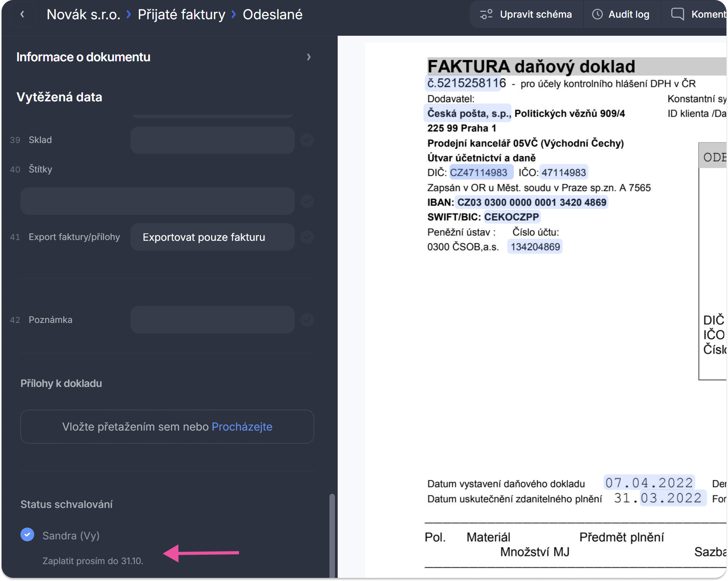This screenshot has width=728, height=581.
Task: Select IČO value 47114983
Action: click(564, 172)
